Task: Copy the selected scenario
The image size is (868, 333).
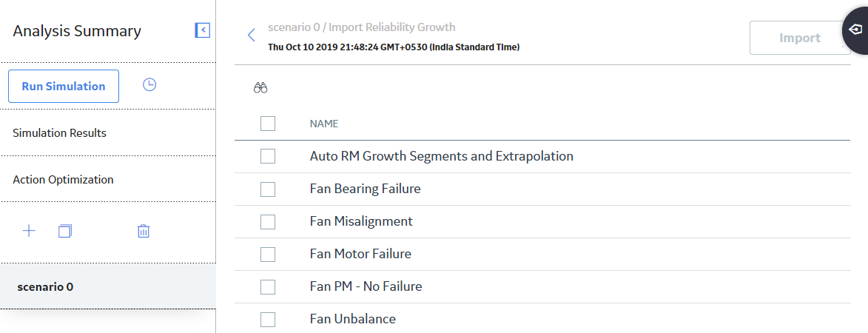Action: [65, 231]
